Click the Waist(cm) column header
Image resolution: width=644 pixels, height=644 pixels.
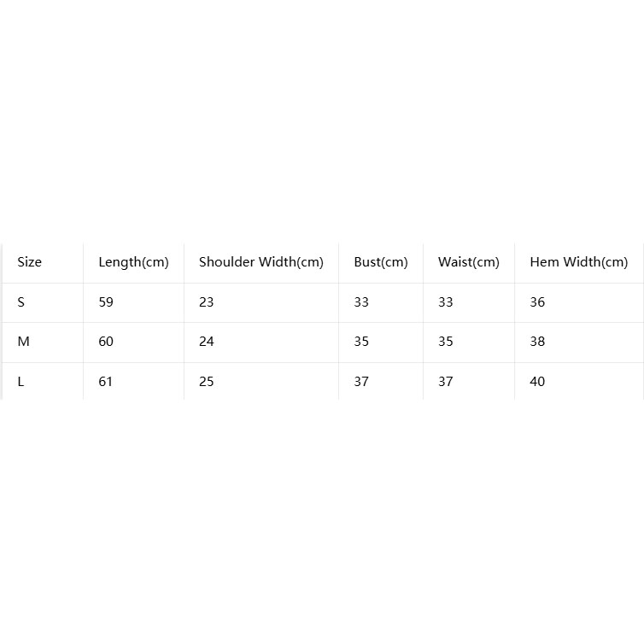469,262
